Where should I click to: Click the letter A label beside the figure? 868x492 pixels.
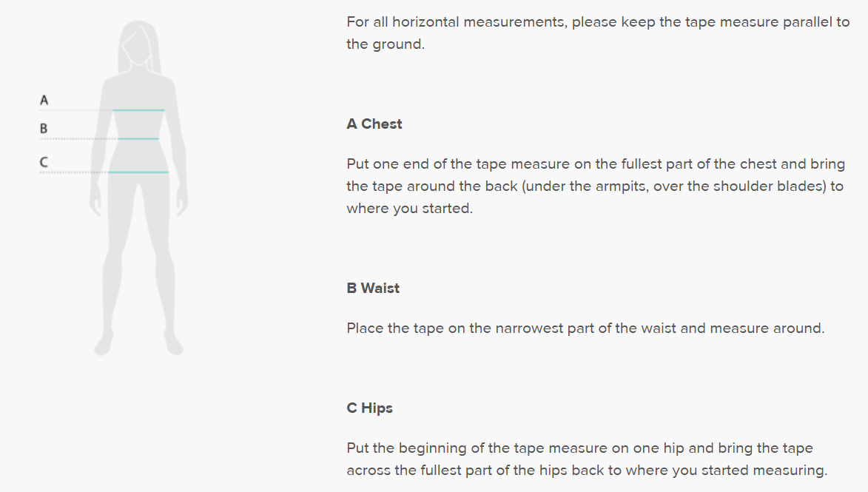[x=44, y=99]
